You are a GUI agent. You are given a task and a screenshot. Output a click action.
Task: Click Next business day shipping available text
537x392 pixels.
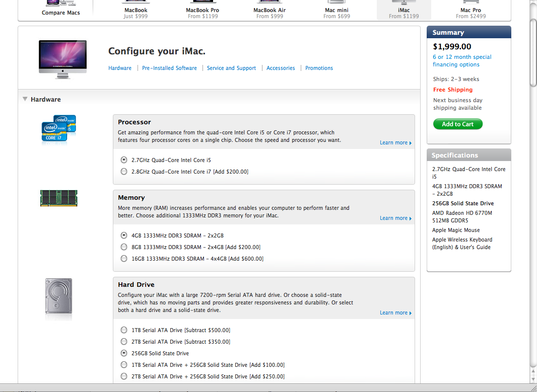pyautogui.click(x=457, y=104)
